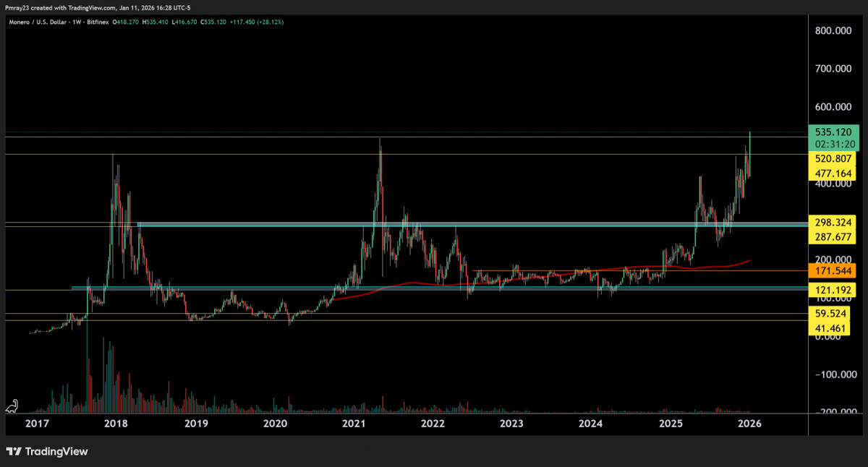This screenshot has height=467, width=868.
Task: Click the 2022 label on time axis
Action: pos(433,424)
